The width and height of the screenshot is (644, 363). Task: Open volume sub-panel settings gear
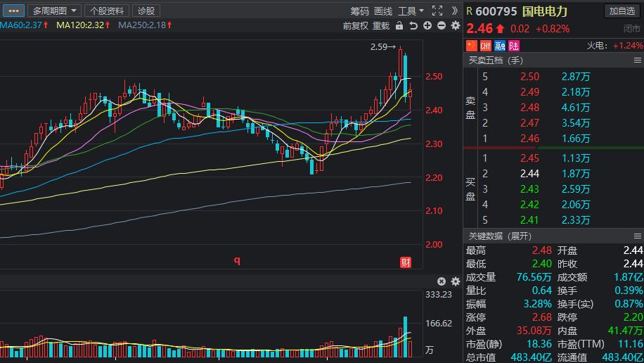click(x=456, y=281)
